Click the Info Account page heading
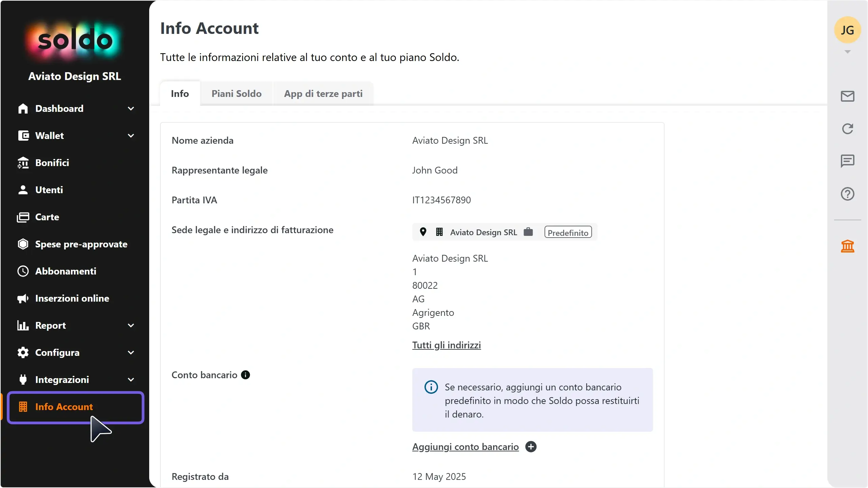Viewport: 868px width, 488px height. pos(209,28)
